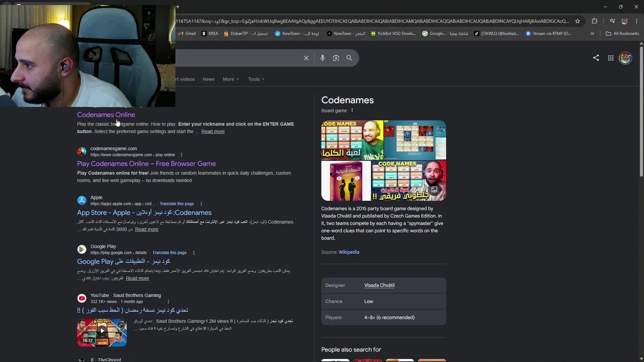Translate the Apple result page
Screen dimensions: 644x362
pyautogui.click(x=177, y=204)
